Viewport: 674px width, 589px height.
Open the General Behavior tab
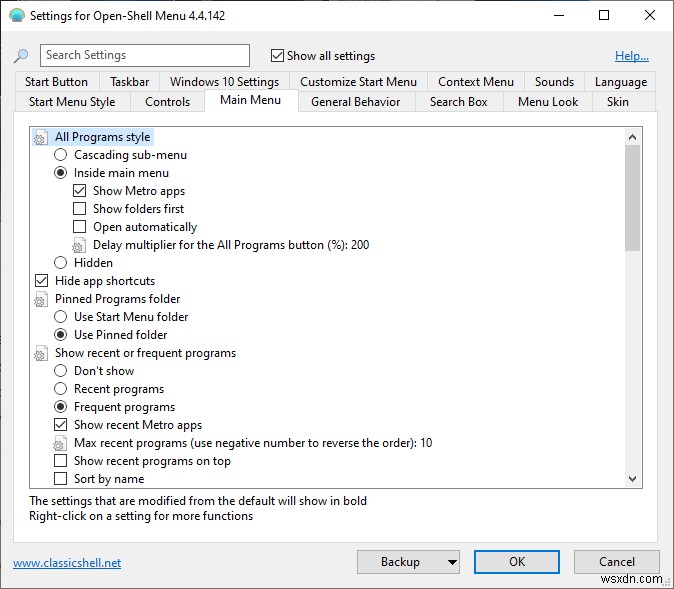click(x=356, y=102)
